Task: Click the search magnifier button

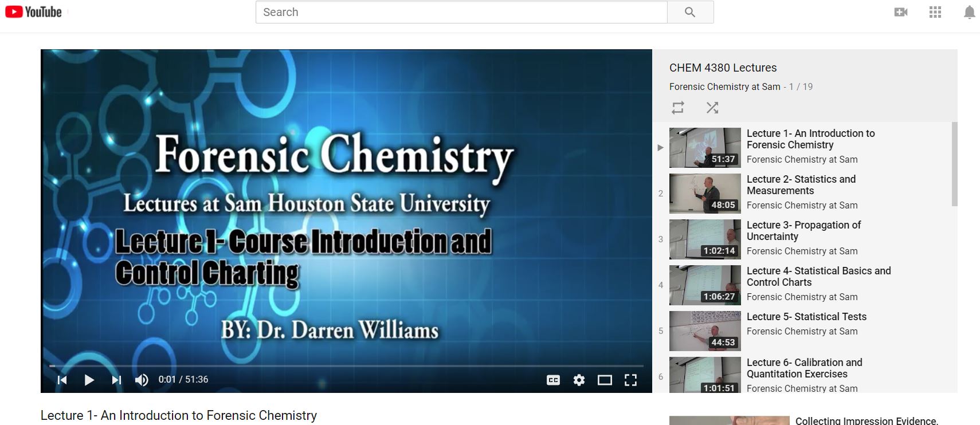Action: [x=690, y=12]
